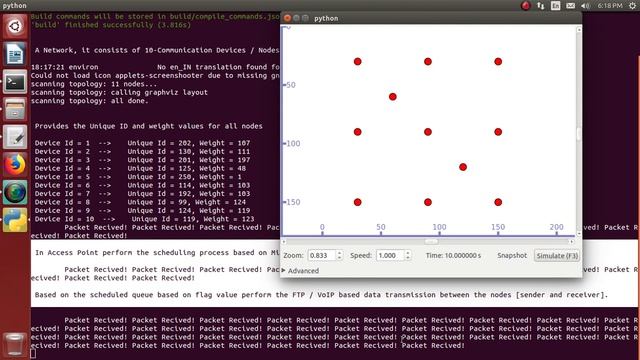Click the Zoom value field
Viewport: 640px width, 360px height.
coord(322,256)
